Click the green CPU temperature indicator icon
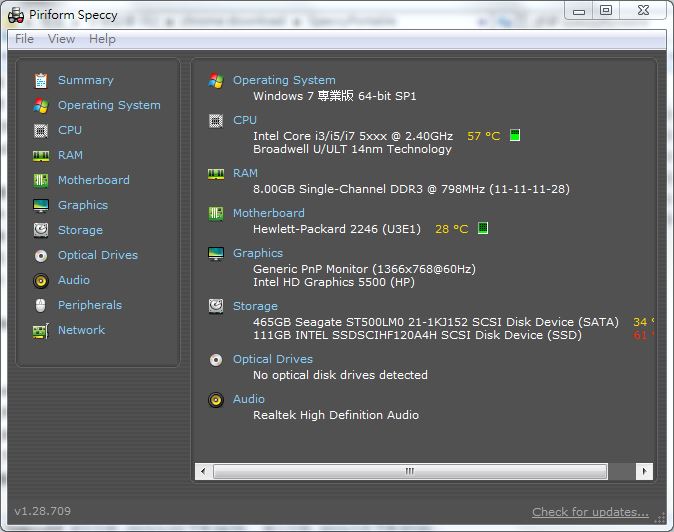Screen dimensions: 674x532 click(x=515, y=135)
